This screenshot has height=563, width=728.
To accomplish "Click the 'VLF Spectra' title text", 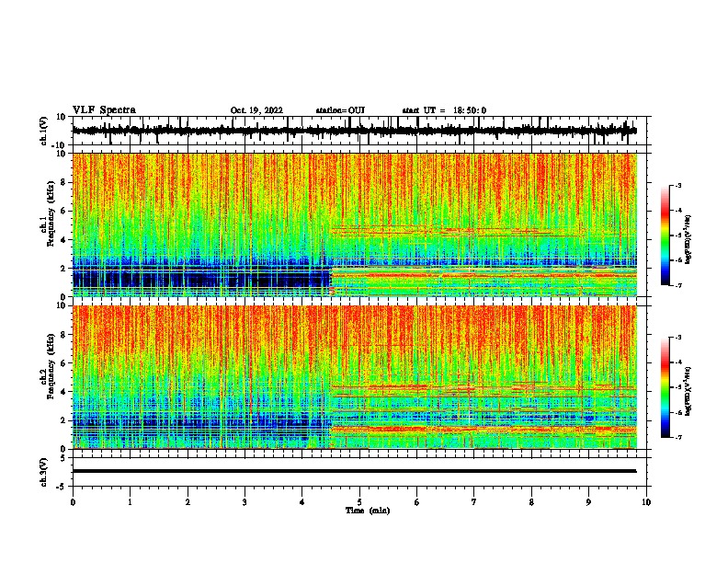I will 104,110.
